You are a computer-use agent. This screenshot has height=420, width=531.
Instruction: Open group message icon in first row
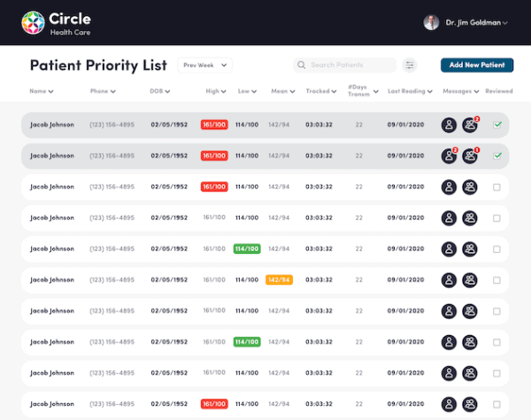470,125
